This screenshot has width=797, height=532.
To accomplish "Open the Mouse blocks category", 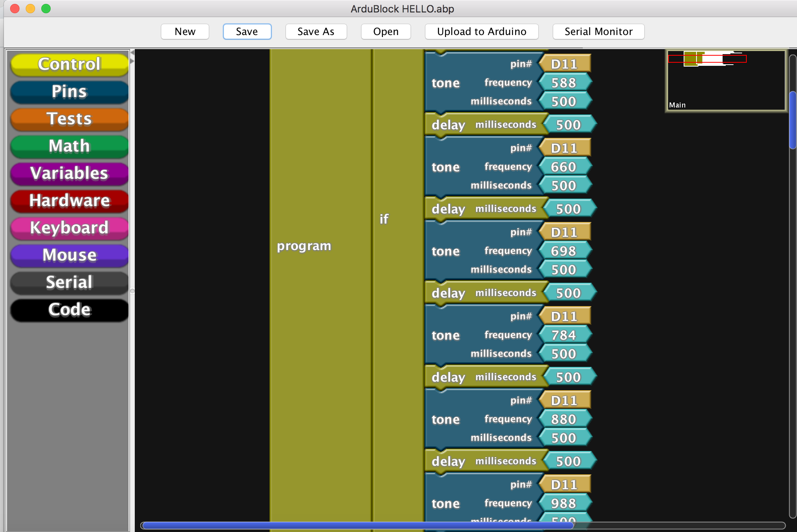I will [x=69, y=255].
